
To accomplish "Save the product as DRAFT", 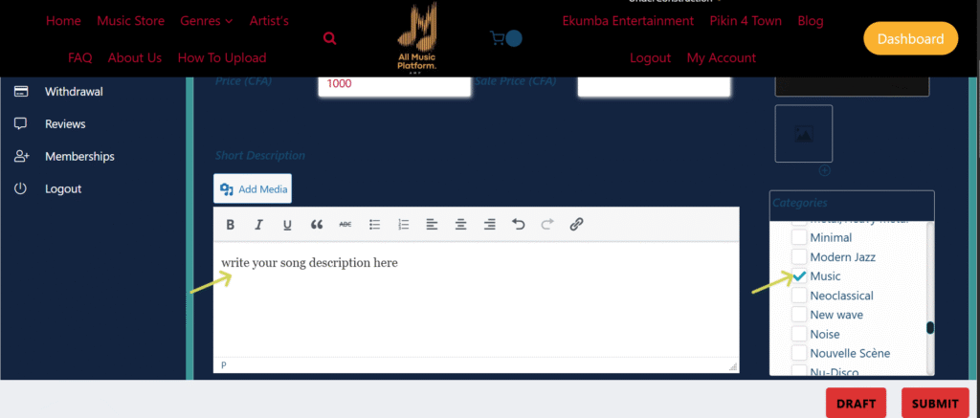I will pyautogui.click(x=856, y=404).
